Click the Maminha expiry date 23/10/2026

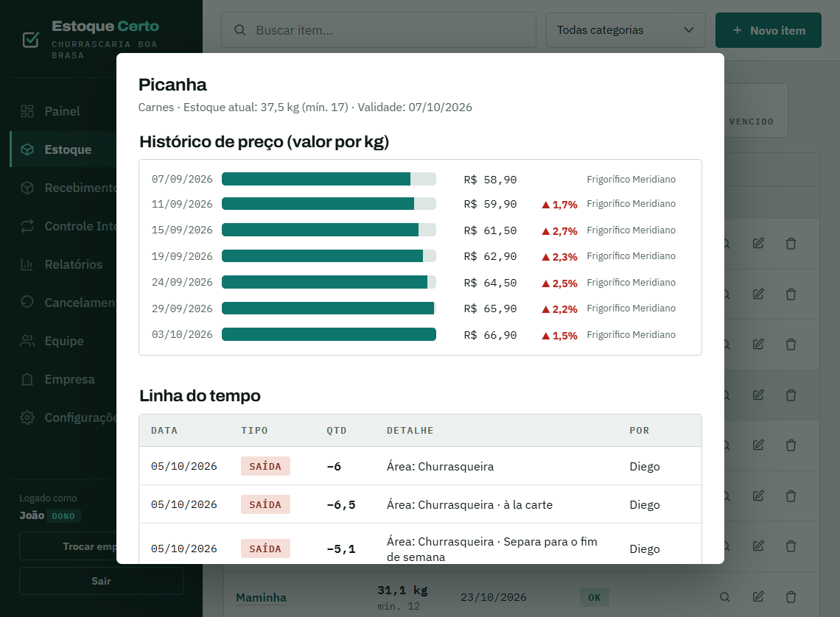click(x=494, y=597)
